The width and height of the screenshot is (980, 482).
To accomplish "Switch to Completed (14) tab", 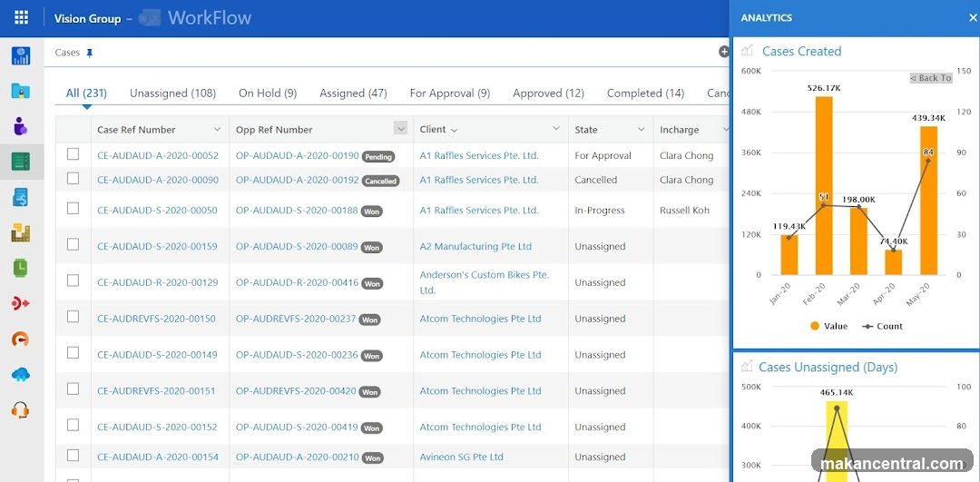I will [x=645, y=93].
